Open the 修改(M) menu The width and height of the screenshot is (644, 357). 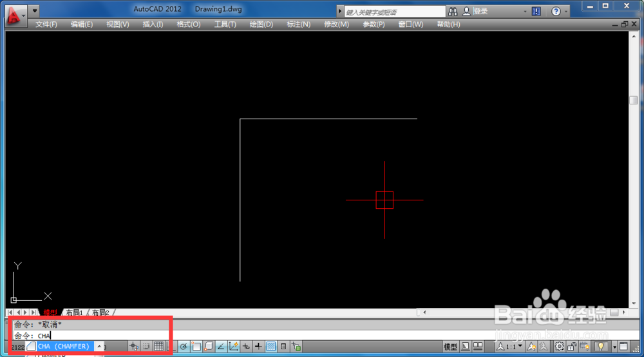click(x=336, y=24)
